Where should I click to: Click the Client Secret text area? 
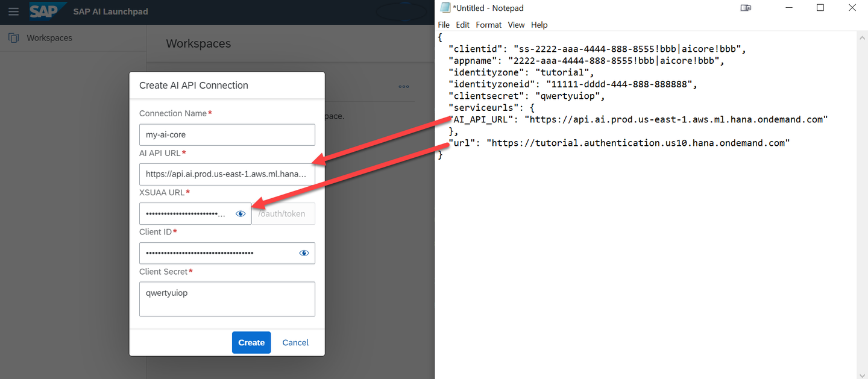(227, 299)
